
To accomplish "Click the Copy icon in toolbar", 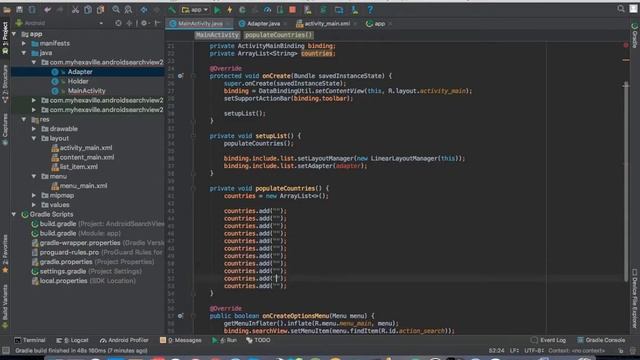I will 87,9.
